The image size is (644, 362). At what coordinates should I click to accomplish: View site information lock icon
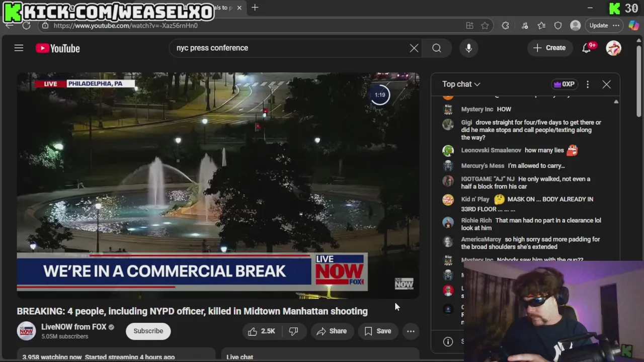45,25
